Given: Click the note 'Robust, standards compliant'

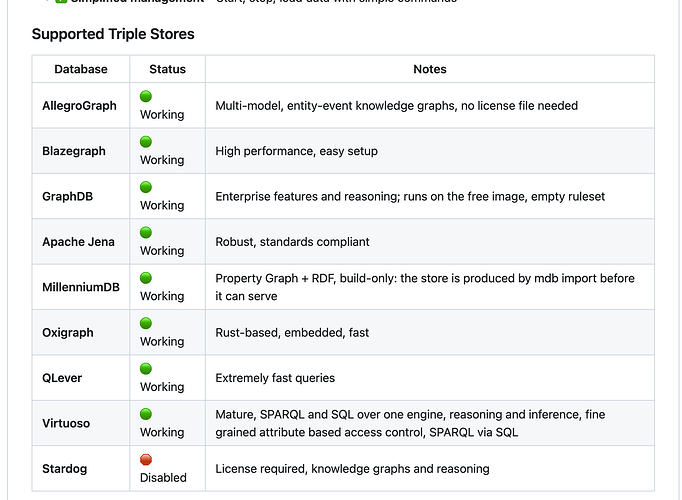Looking at the screenshot, I should point(292,242).
